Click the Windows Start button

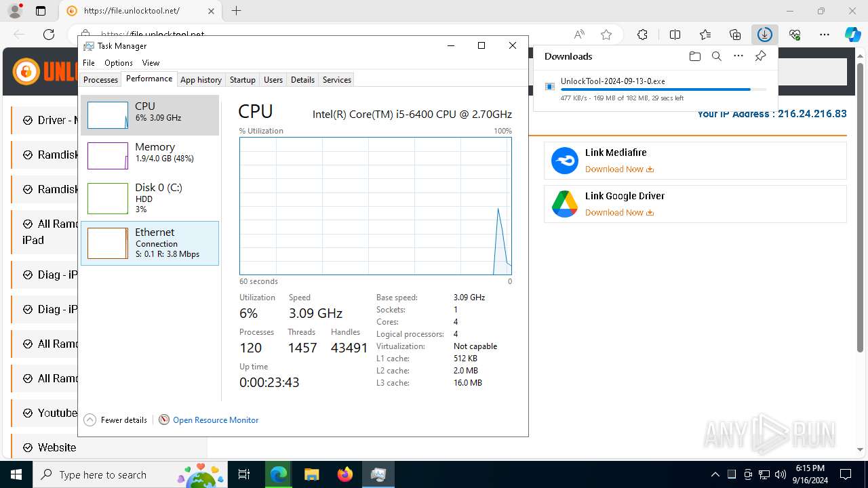[16, 474]
